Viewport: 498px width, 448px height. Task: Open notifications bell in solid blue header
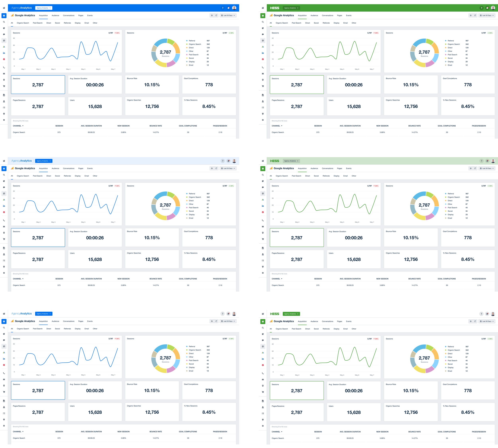tap(228, 8)
